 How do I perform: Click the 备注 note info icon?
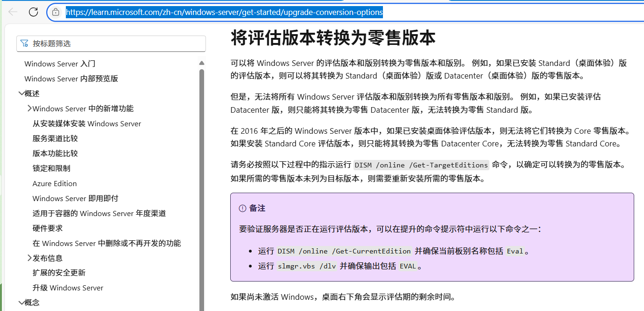(x=242, y=208)
